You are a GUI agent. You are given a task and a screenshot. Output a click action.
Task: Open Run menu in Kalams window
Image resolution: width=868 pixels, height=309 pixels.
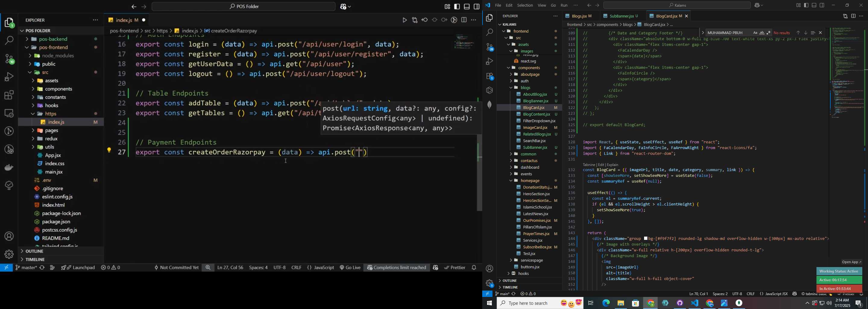[564, 5]
